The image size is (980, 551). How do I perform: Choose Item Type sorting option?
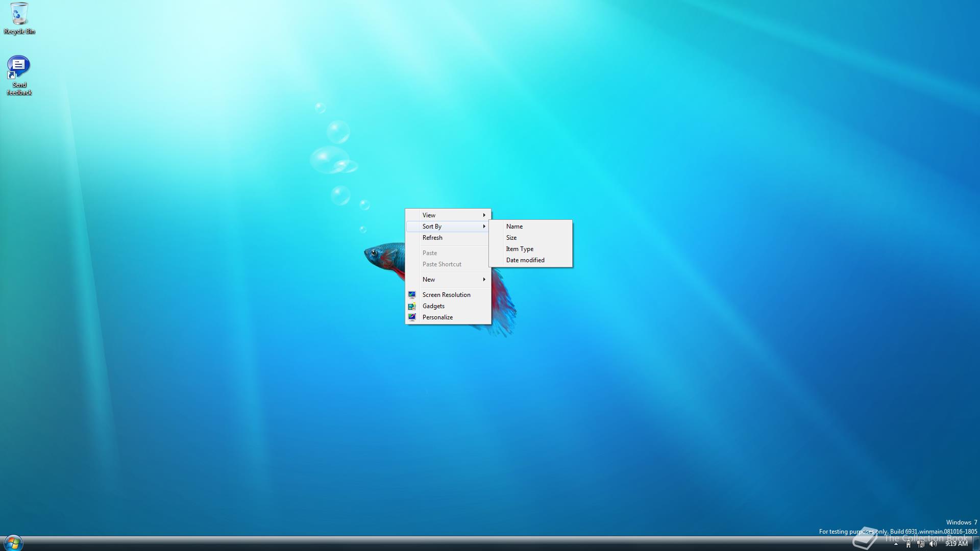(520, 249)
